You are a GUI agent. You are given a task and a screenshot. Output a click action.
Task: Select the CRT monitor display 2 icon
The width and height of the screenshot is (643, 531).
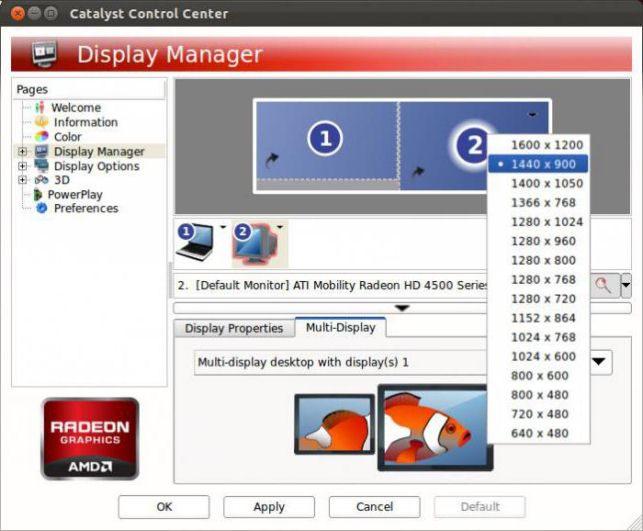point(254,244)
